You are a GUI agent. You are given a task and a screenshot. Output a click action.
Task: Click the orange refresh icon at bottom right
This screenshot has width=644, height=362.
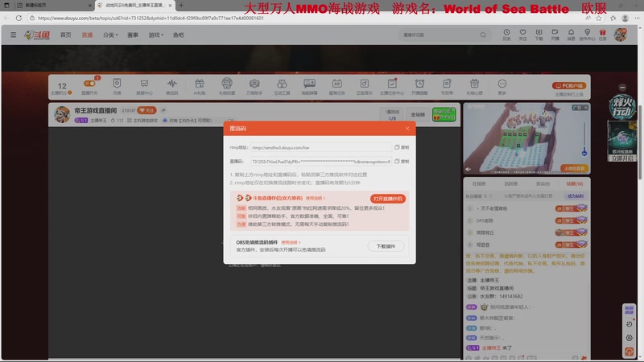point(629,352)
